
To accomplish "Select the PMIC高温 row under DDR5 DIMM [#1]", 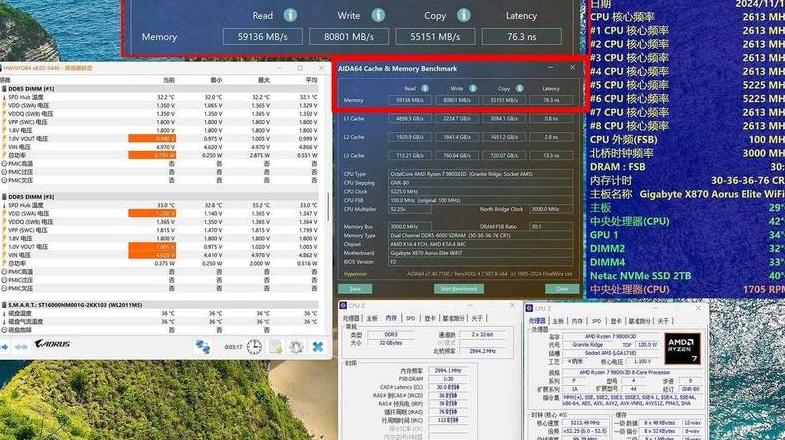I will coord(160,164).
